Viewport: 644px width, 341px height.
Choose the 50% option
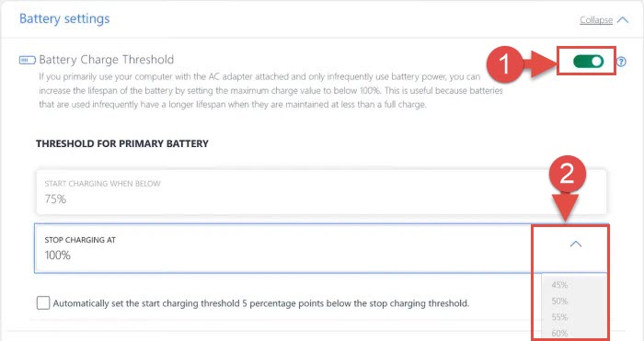559,301
